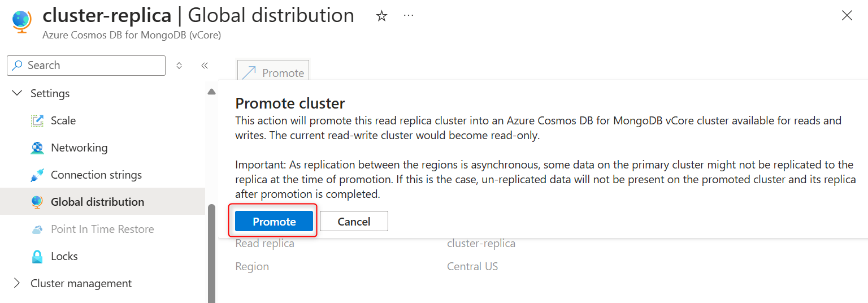The width and height of the screenshot is (868, 303).
Task: Expand the Cluster management section
Action: [18, 283]
